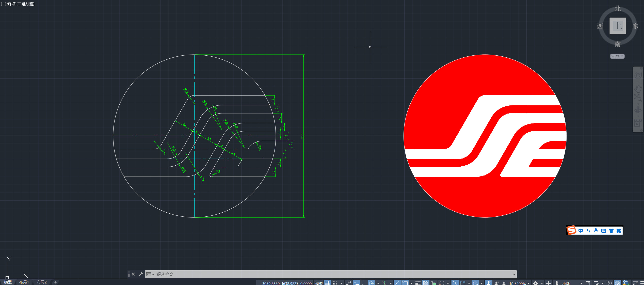Click the 上 top face of ViewCube

point(618,26)
